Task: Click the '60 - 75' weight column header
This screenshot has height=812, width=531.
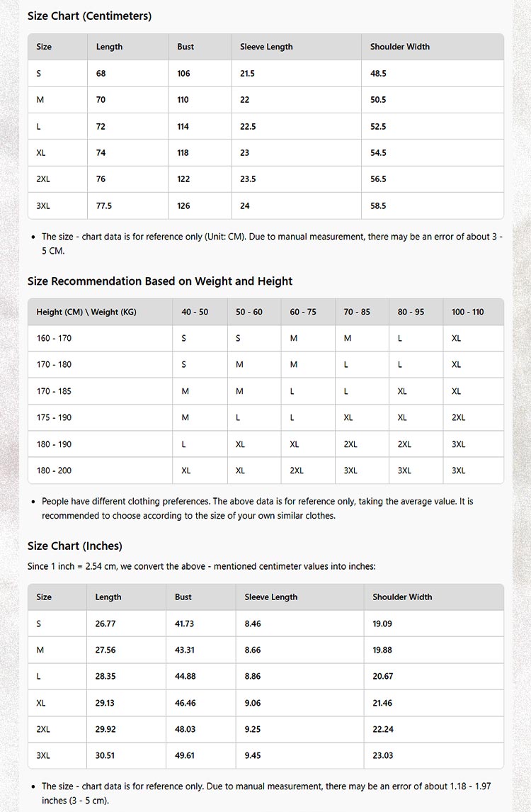Action: pos(303,312)
